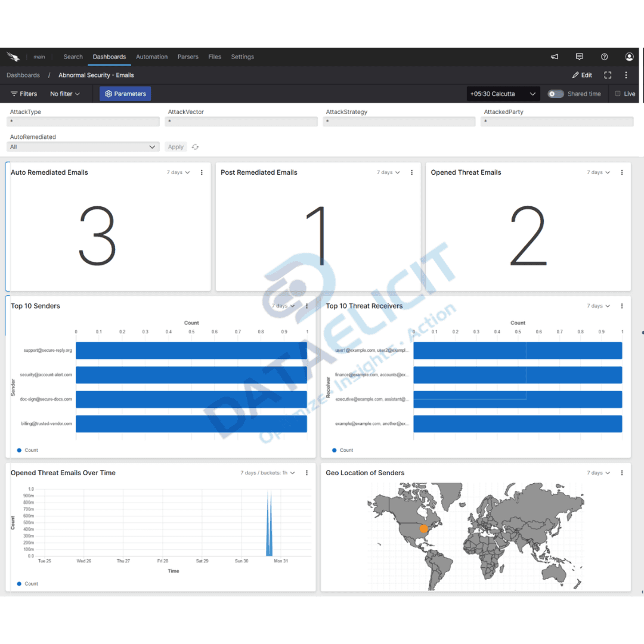Screen dimensions: 644x644
Task: Open the +05:30 Calcutta timezone dropdown
Action: pyautogui.click(x=503, y=94)
